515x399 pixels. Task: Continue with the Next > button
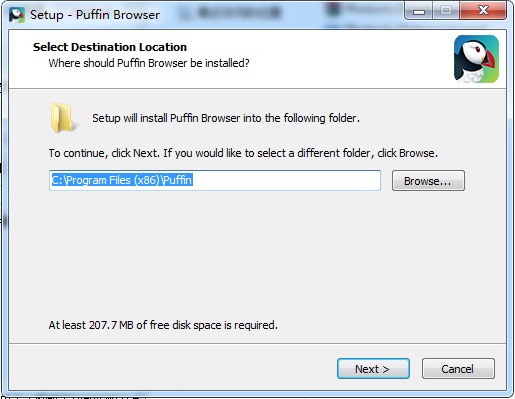[x=373, y=369]
